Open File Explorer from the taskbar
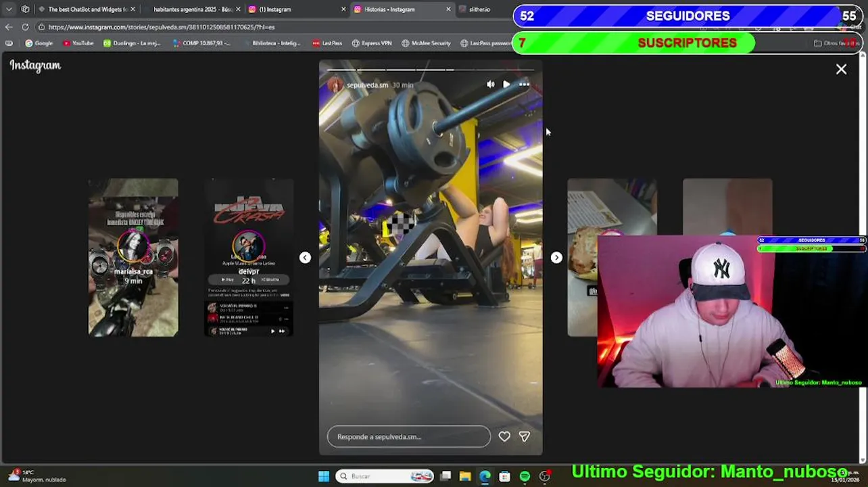Image resolution: width=868 pixels, height=487 pixels. (x=465, y=476)
